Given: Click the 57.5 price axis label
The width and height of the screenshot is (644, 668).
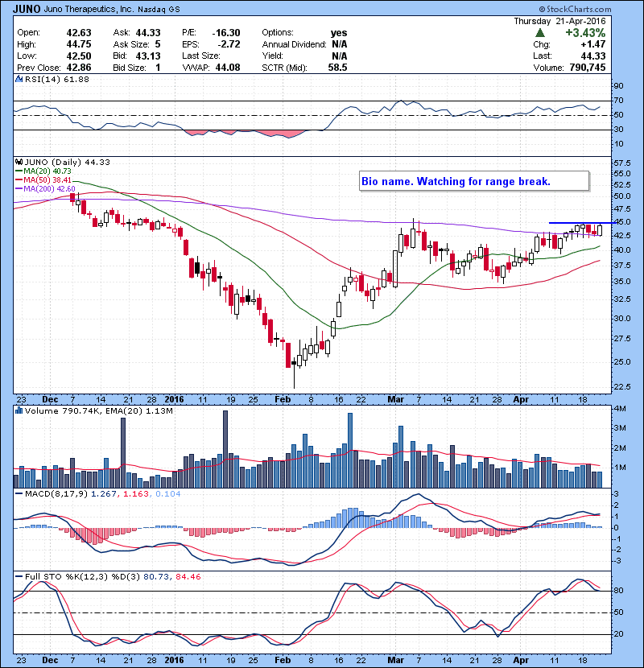Looking at the screenshot, I should coord(622,163).
